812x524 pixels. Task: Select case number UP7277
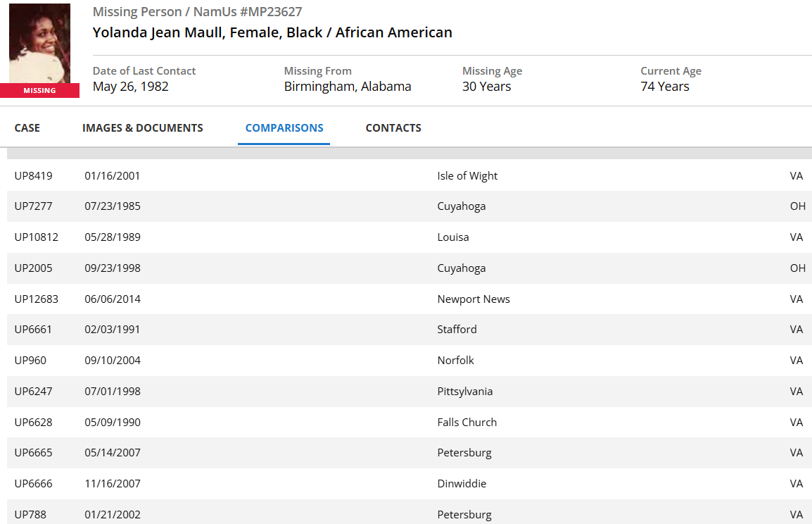33,206
